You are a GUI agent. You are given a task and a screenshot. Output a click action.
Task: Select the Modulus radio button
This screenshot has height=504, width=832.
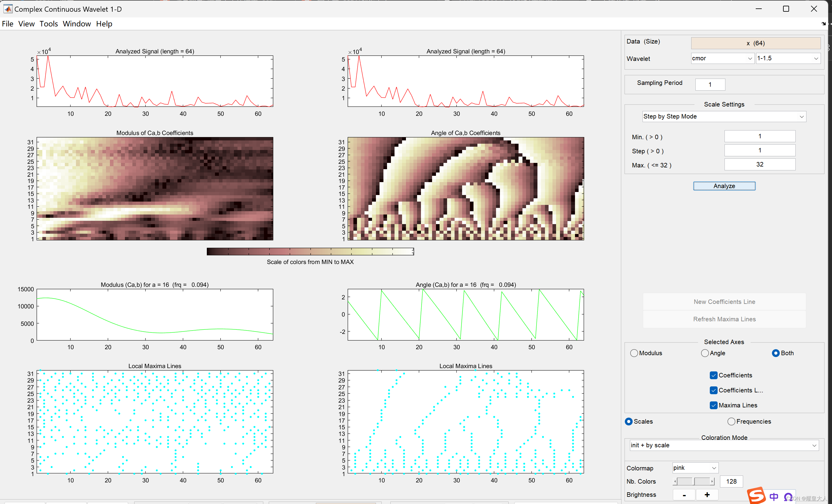[634, 353]
